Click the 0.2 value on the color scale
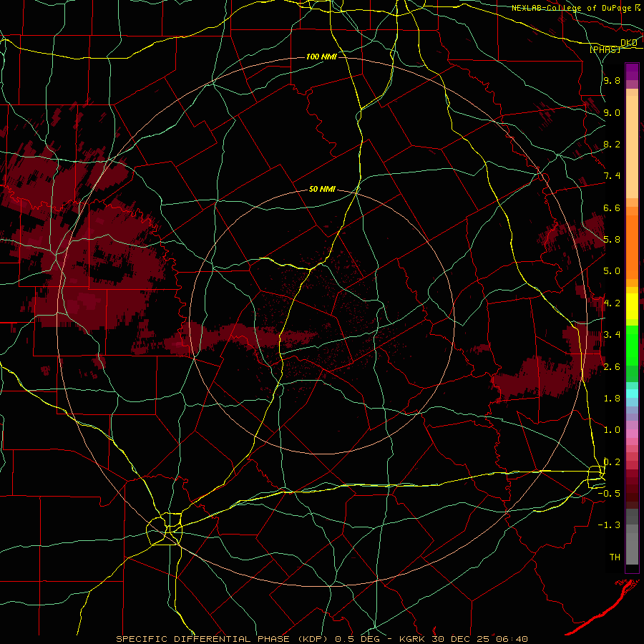644x644 pixels. [x=612, y=462]
